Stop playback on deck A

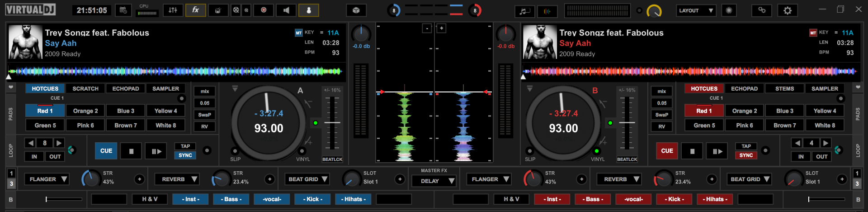131,151
